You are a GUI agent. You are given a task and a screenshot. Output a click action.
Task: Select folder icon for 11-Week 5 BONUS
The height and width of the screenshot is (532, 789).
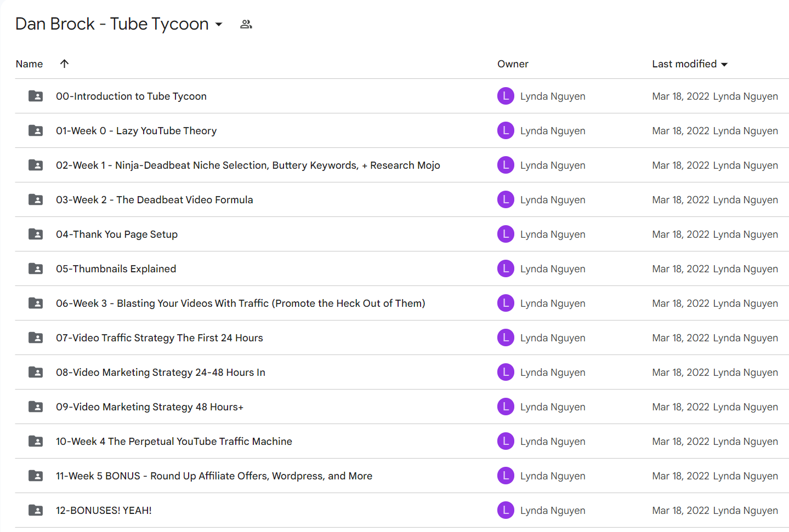[36, 476]
